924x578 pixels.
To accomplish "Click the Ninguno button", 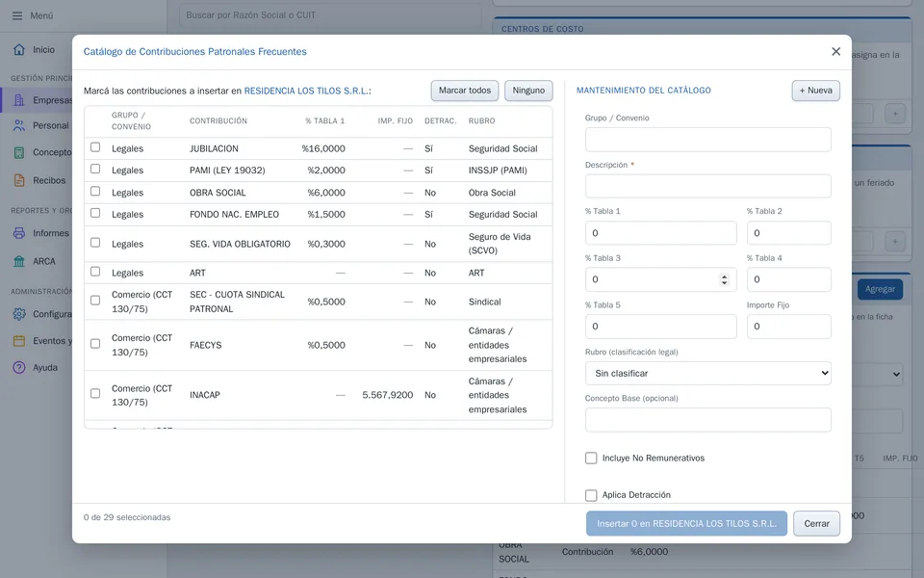I will [528, 91].
